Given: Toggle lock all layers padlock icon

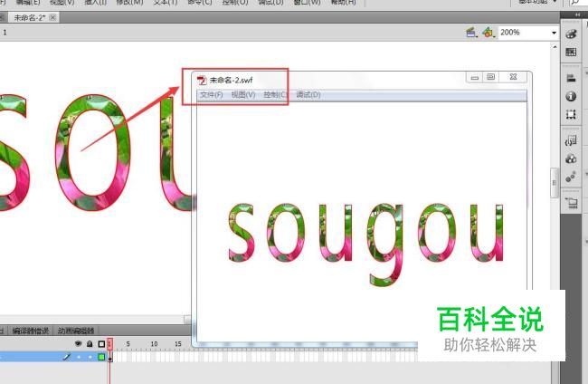Looking at the screenshot, I should click(90, 344).
